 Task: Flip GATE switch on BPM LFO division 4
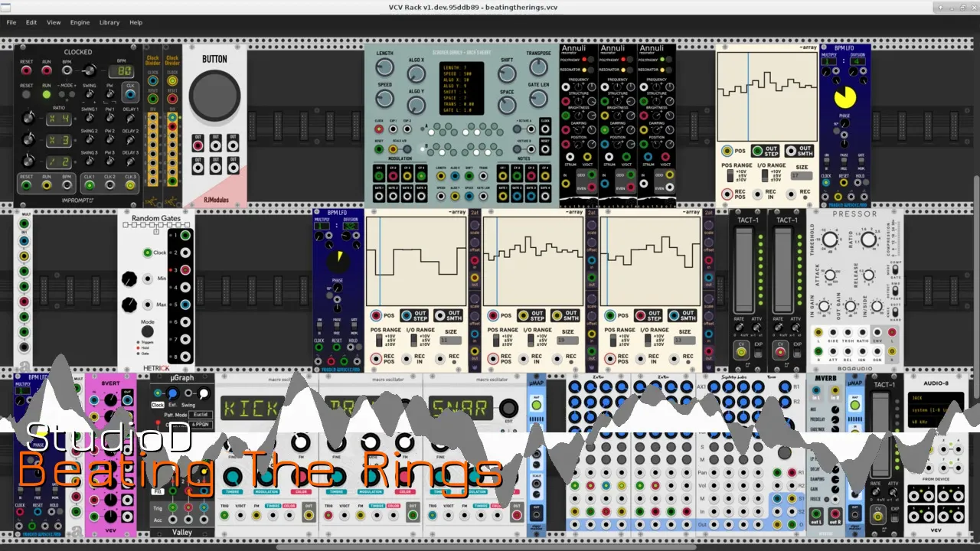point(861,163)
